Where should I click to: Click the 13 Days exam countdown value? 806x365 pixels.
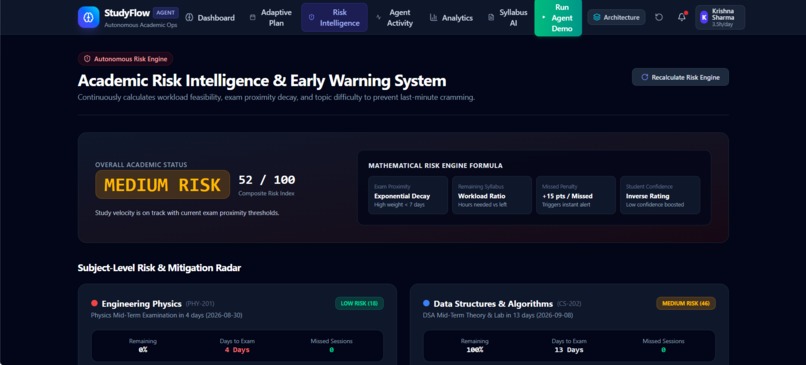[569, 350]
